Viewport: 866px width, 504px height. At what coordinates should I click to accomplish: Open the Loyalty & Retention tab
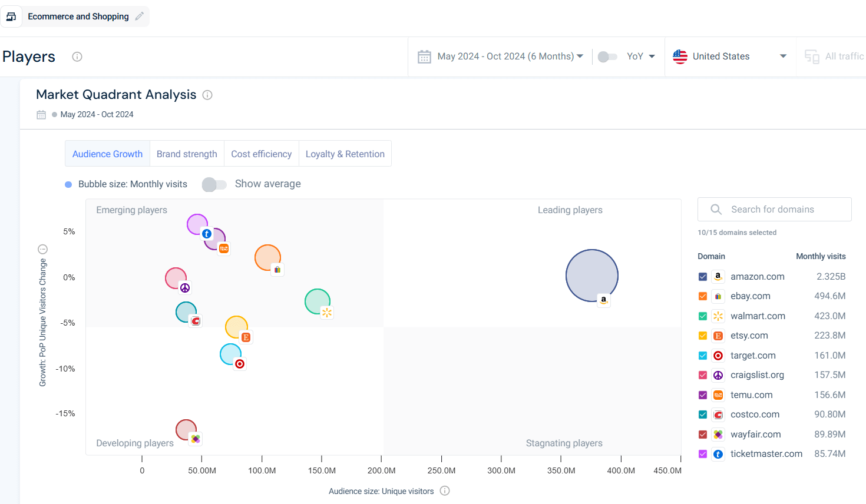(x=345, y=154)
